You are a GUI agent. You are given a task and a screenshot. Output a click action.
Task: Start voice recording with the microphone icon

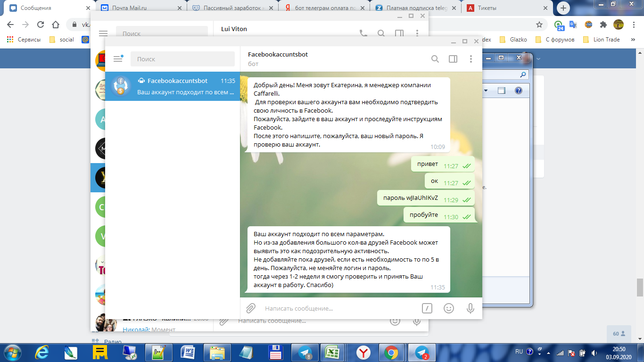470,308
